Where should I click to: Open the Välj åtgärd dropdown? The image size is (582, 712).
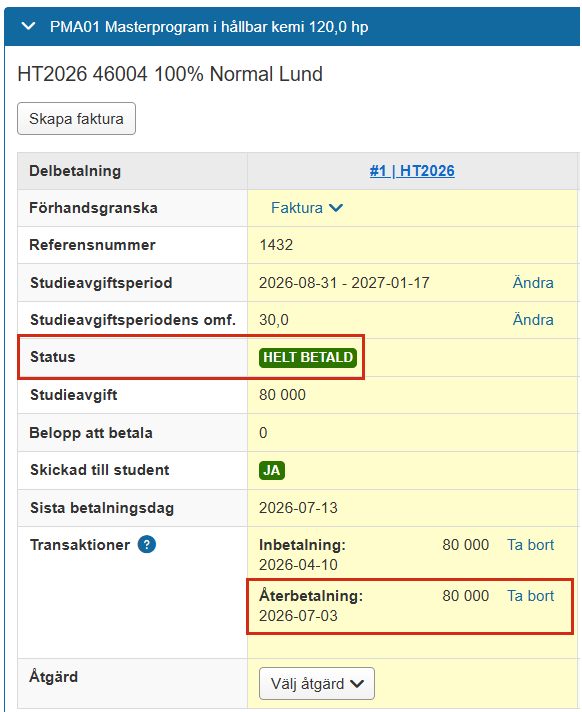click(317, 683)
